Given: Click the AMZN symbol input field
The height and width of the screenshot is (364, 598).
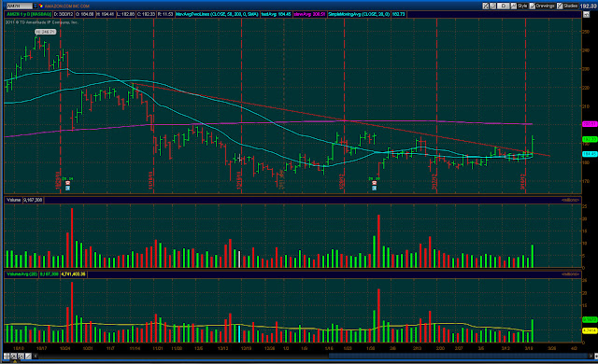Looking at the screenshot, I should pyautogui.click(x=19, y=7).
